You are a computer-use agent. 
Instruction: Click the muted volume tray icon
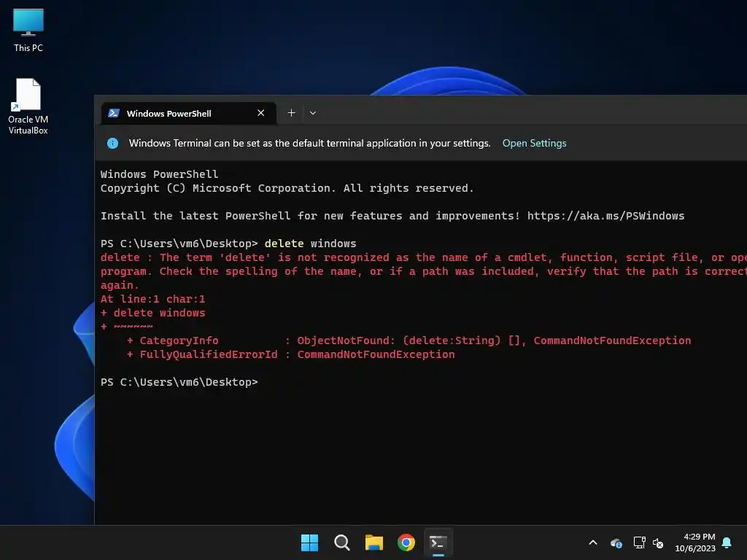[658, 542]
